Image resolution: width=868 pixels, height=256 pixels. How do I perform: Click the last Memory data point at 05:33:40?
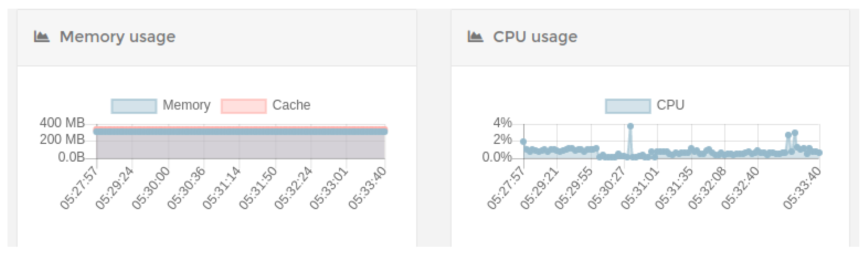pyautogui.click(x=385, y=131)
